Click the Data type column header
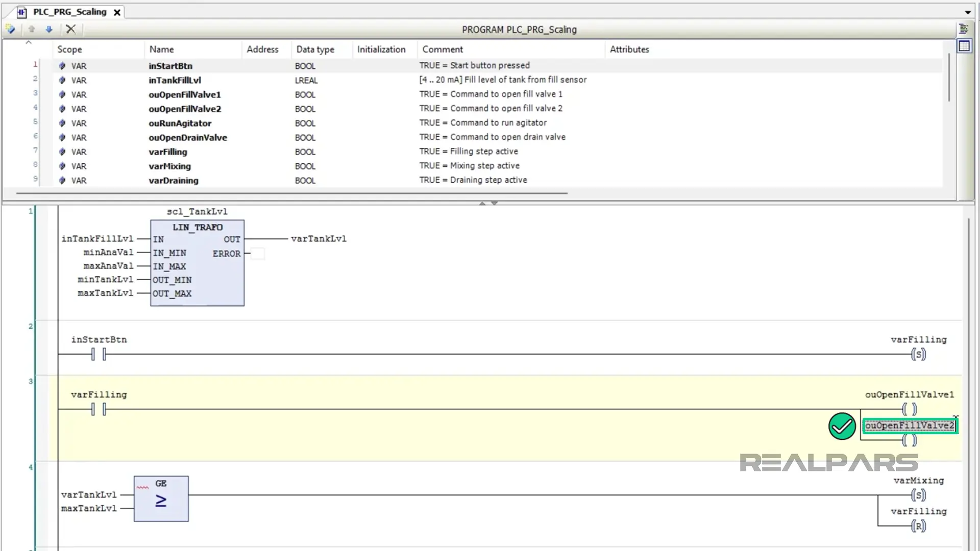The image size is (980, 551). point(315,49)
